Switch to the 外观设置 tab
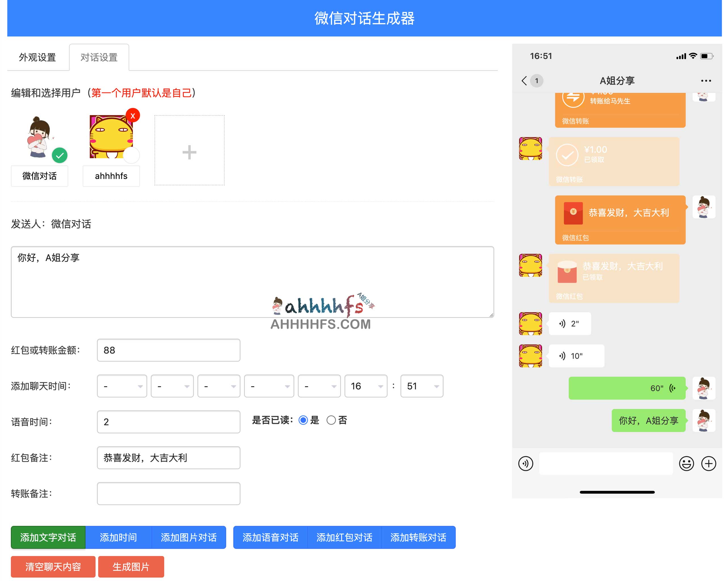 tap(38, 57)
